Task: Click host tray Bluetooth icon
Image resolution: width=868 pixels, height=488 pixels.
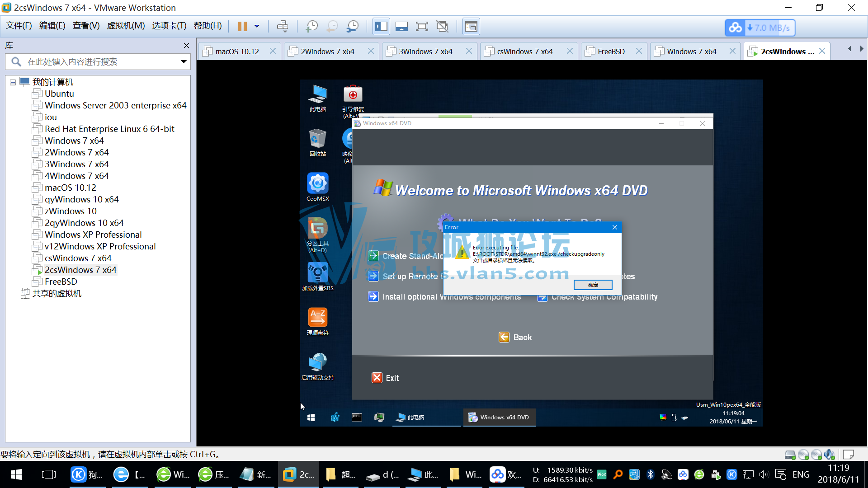Action: [651, 474]
